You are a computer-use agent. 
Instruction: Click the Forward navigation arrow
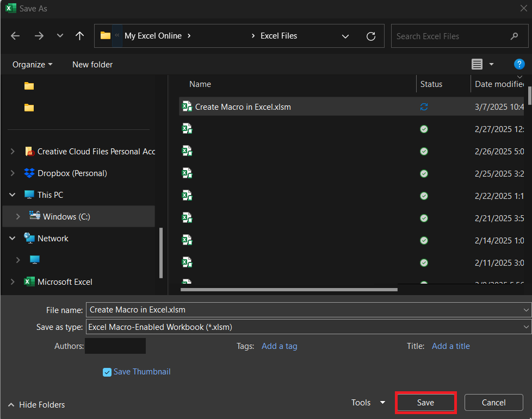pos(39,36)
